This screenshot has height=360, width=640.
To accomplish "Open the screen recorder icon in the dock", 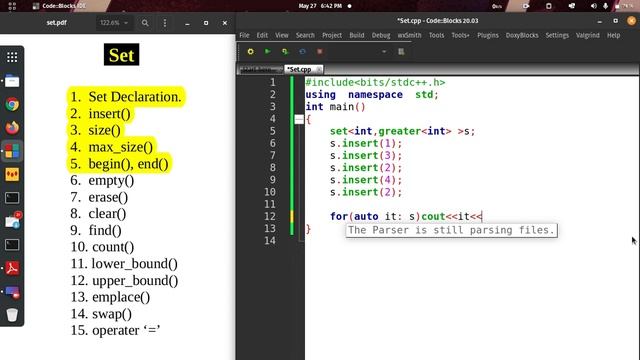I will [x=12, y=292].
